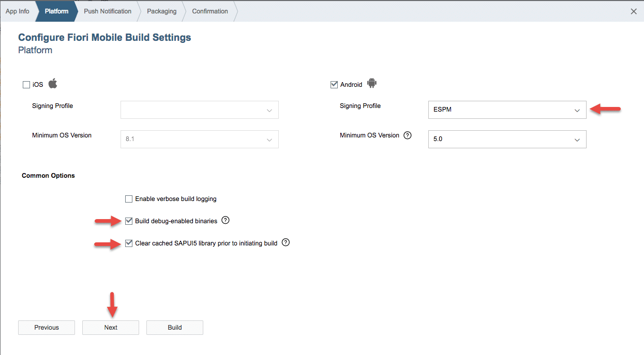Toggle Build debug-enabled binaries checkbox
644x355 pixels.
pyautogui.click(x=129, y=221)
